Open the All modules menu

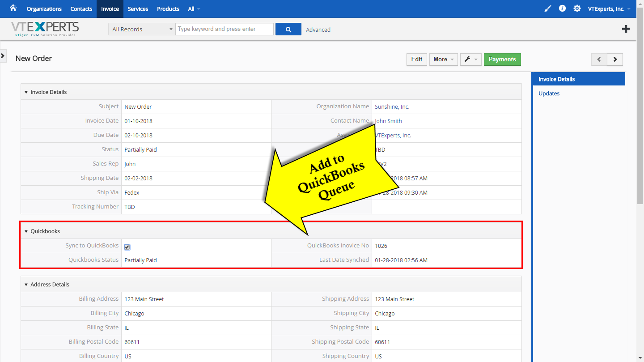pos(194,9)
